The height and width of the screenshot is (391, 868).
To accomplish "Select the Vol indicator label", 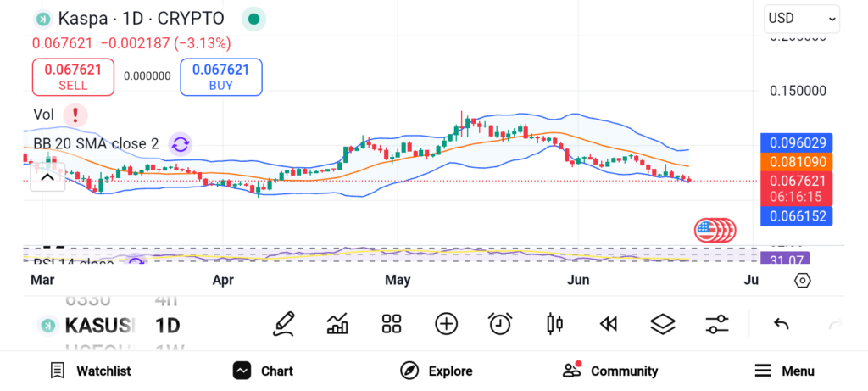I will click(x=44, y=115).
